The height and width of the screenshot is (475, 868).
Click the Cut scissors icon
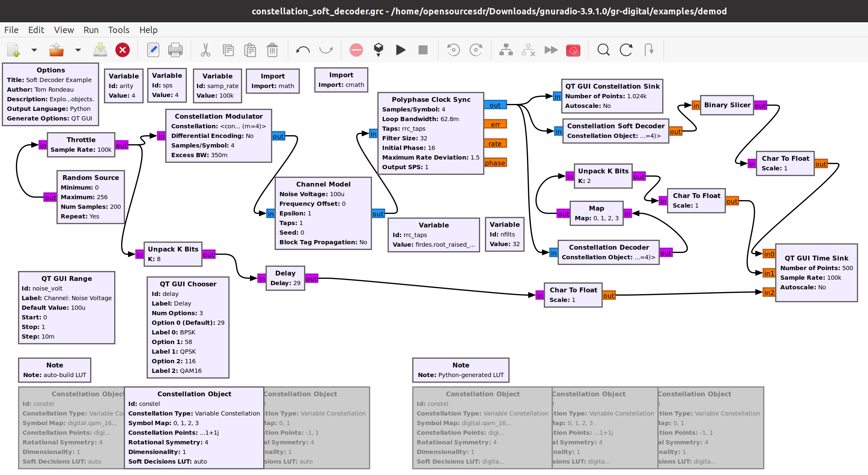(205, 50)
